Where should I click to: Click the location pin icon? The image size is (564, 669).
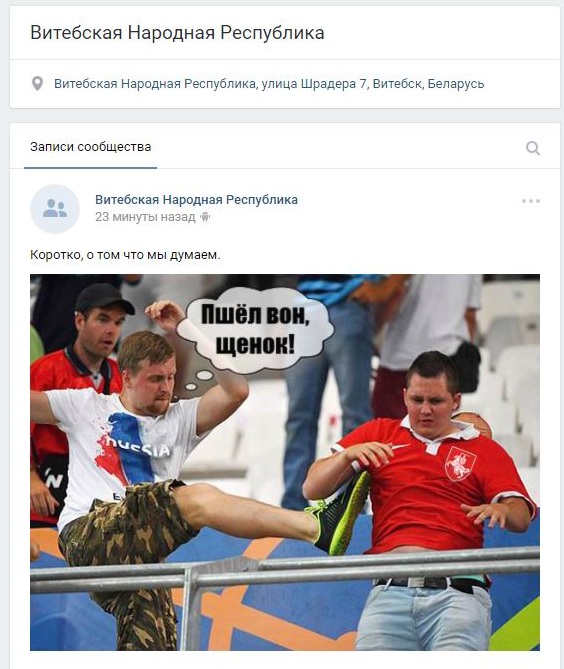[38, 84]
